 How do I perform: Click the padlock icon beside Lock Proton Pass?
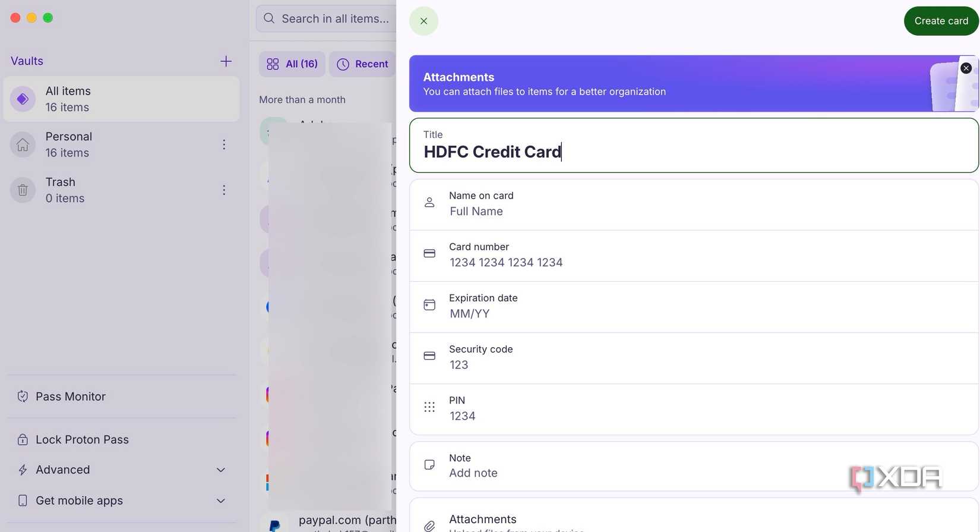pos(23,440)
